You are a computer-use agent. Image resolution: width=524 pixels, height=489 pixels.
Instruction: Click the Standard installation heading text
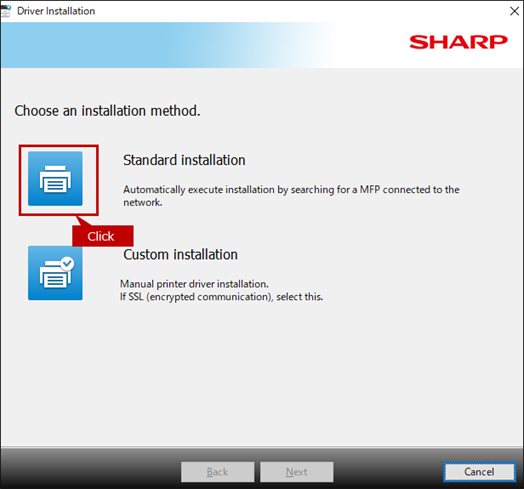(184, 160)
